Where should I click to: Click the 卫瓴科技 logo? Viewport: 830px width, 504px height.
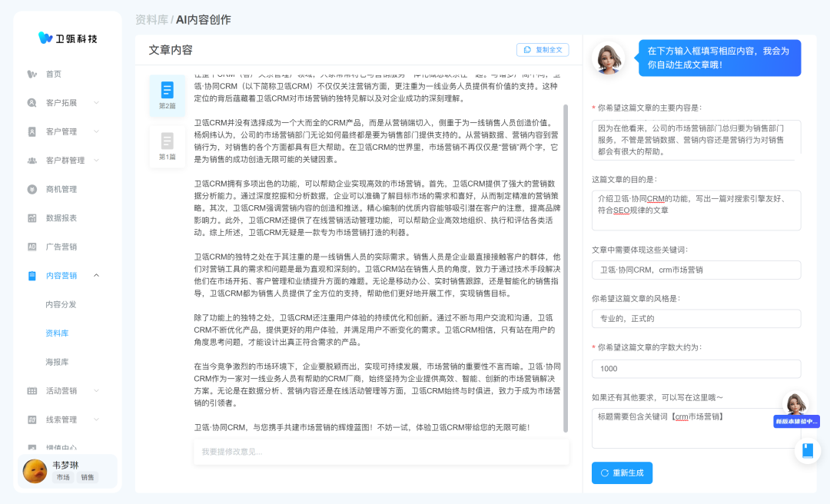[68, 38]
